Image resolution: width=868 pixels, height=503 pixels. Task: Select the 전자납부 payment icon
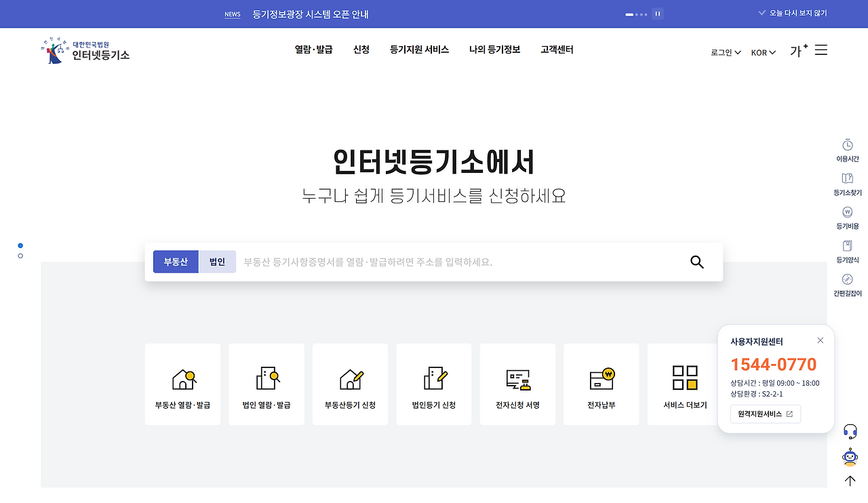coord(601,384)
